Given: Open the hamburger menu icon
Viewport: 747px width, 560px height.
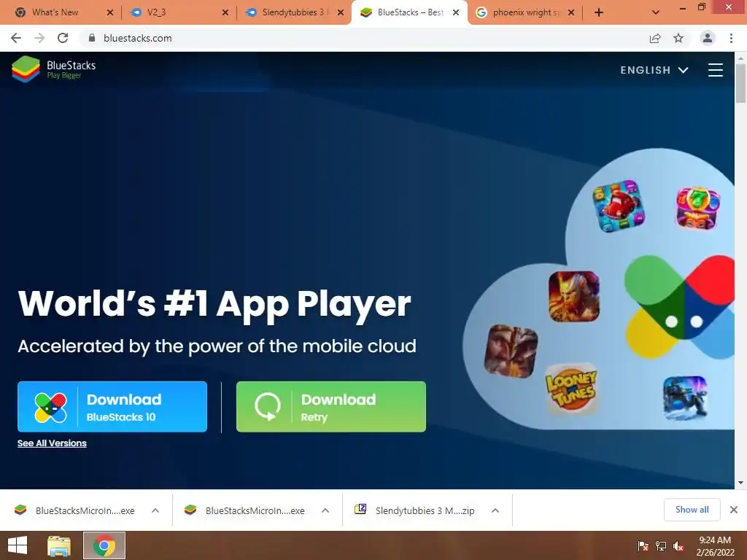Looking at the screenshot, I should click(x=715, y=70).
